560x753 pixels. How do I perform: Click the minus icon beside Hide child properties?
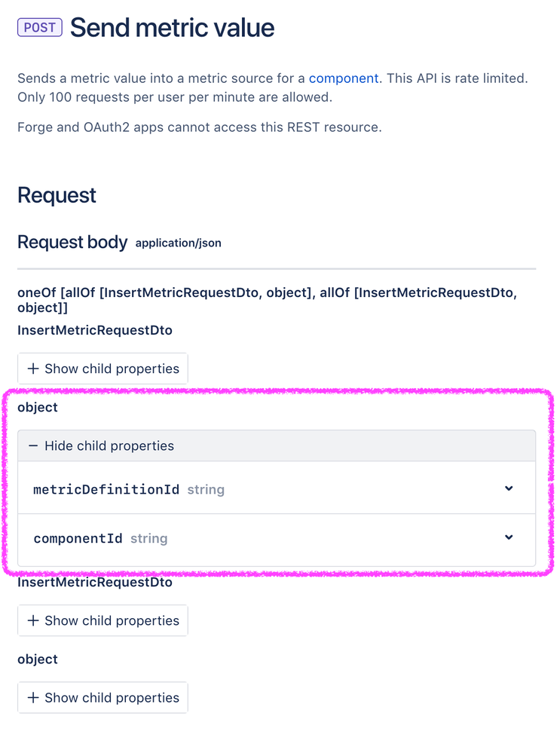tap(33, 445)
